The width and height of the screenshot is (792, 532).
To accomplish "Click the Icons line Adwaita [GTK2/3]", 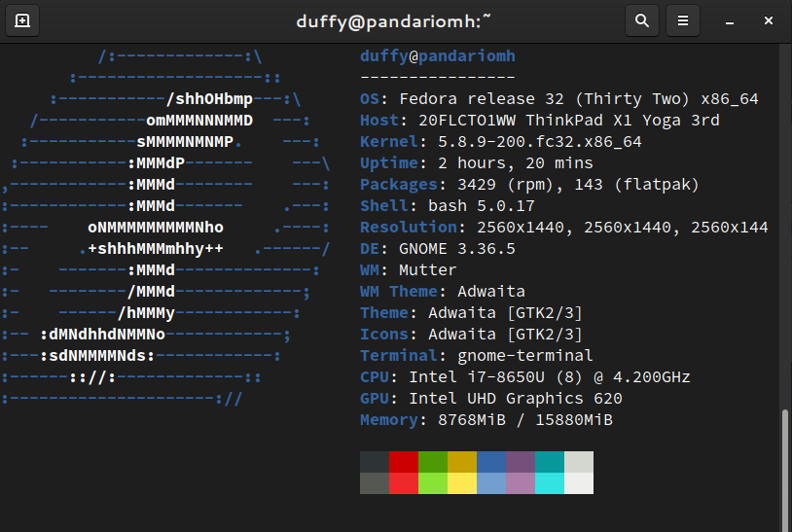I will pyautogui.click(x=471, y=335).
